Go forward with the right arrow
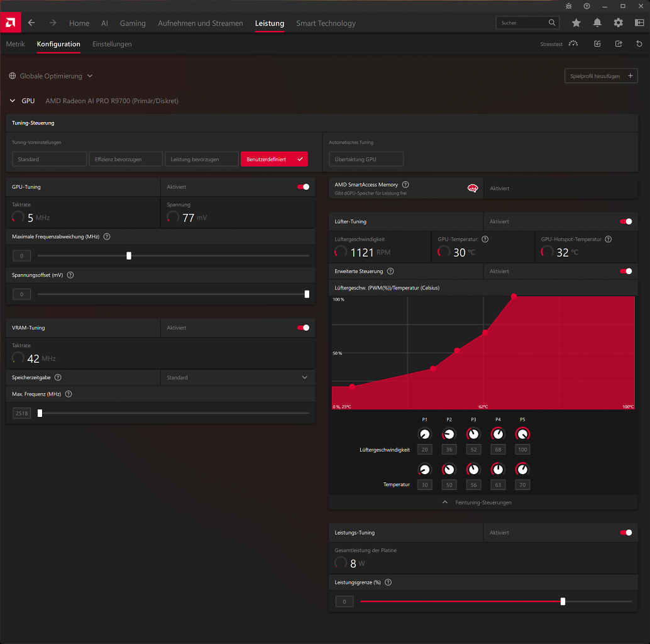The width and height of the screenshot is (650, 644). pos(53,23)
